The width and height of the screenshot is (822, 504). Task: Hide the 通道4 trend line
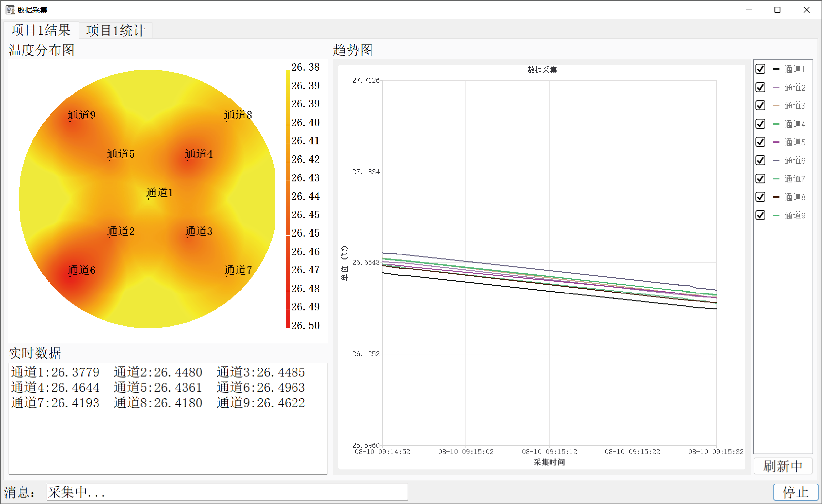coord(760,124)
